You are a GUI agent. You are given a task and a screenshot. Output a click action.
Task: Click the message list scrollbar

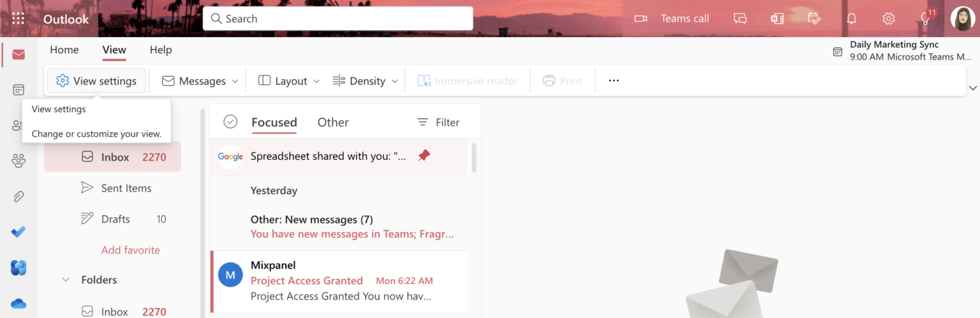coord(474,158)
